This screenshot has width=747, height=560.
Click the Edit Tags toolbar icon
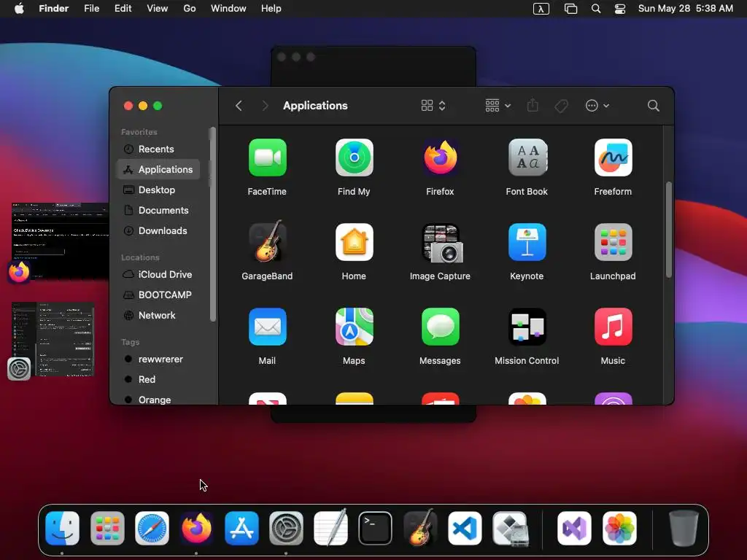(561, 106)
